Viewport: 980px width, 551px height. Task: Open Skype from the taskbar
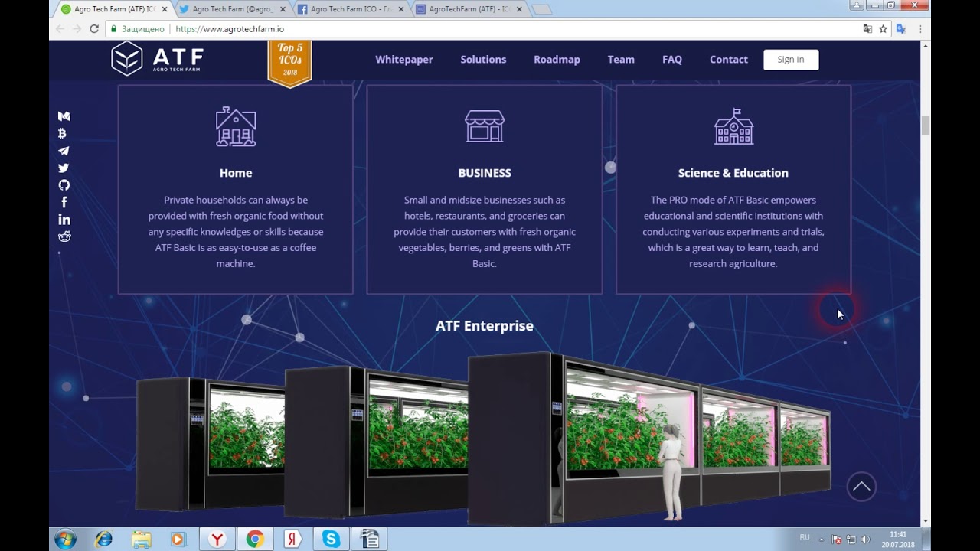click(x=331, y=539)
